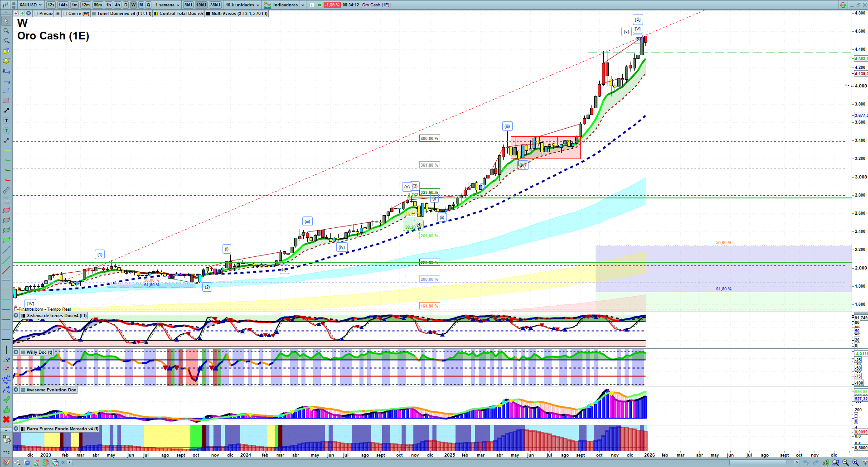
Task: Open the 1 semana timeframe dropdown
Action: (167, 5)
